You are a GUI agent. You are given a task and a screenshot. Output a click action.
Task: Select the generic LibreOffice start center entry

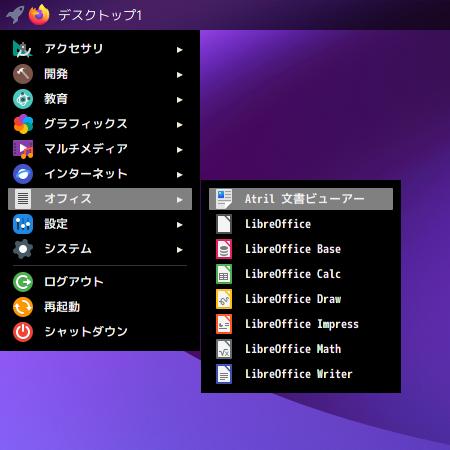click(x=301, y=224)
